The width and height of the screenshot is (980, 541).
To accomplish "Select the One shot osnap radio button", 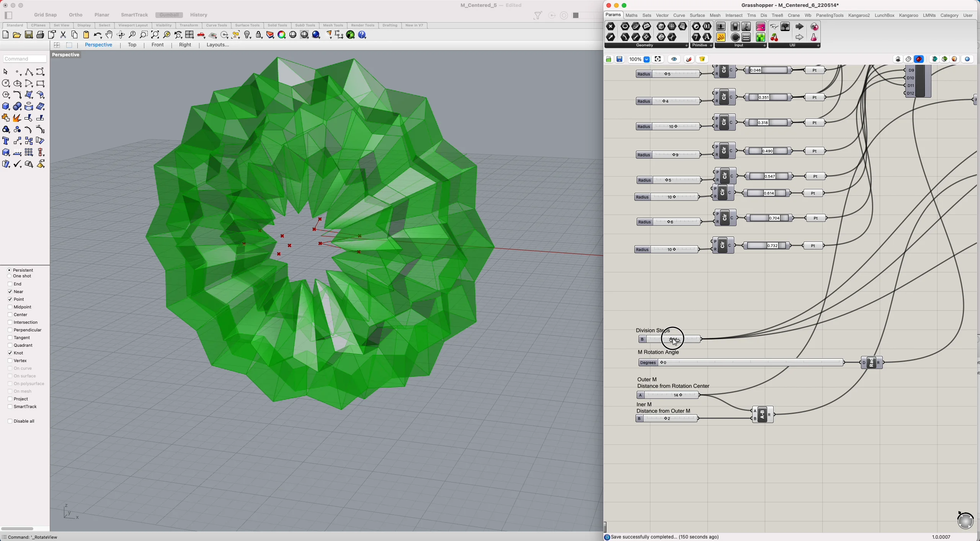I will tap(10, 276).
